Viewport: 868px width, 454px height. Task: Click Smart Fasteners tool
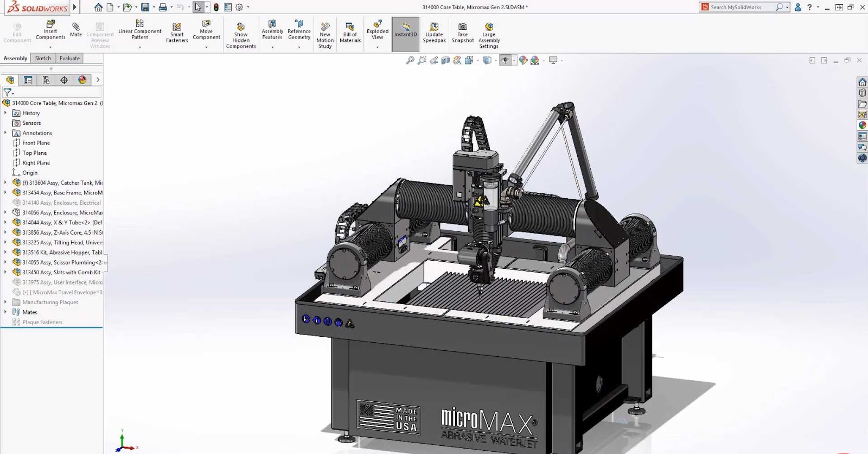click(x=177, y=33)
